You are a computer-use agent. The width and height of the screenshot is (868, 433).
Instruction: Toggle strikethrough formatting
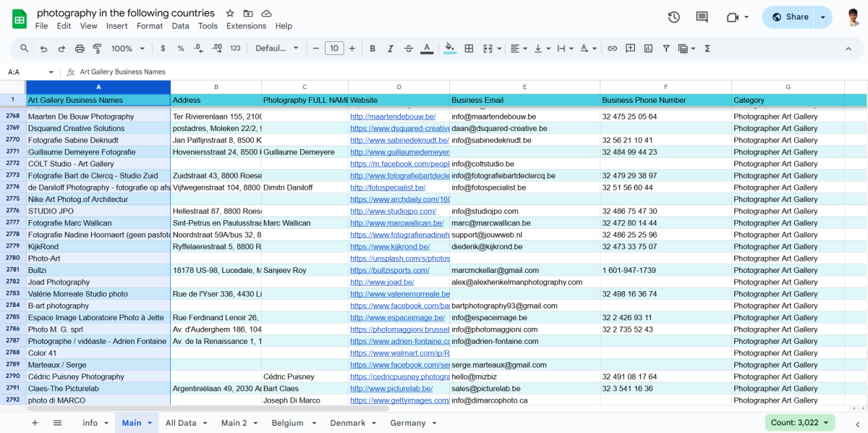click(409, 49)
